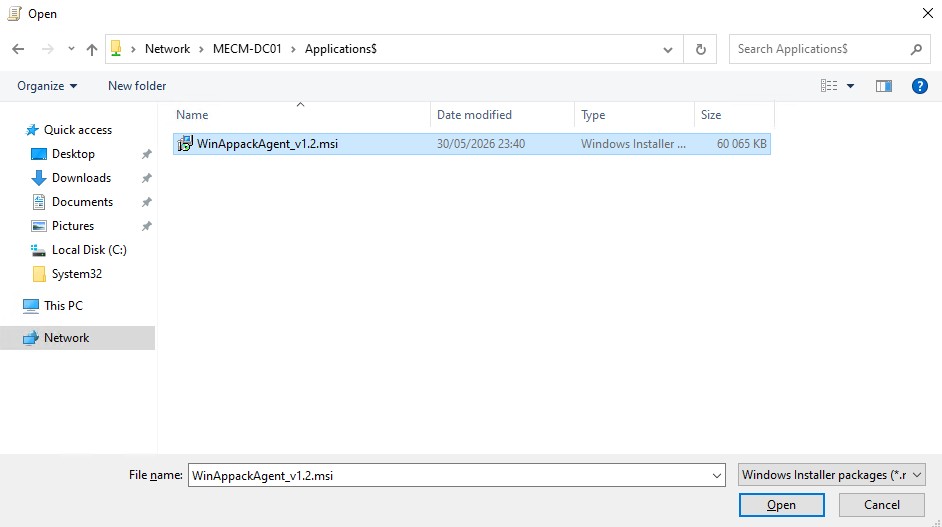
Task: Click the 60 065 KB size value
Action: coord(741,144)
